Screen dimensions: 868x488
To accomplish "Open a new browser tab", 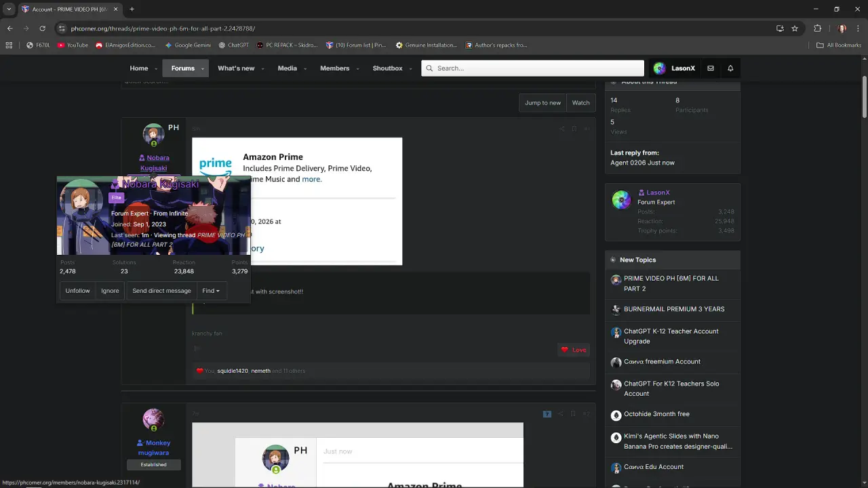I will [132, 9].
